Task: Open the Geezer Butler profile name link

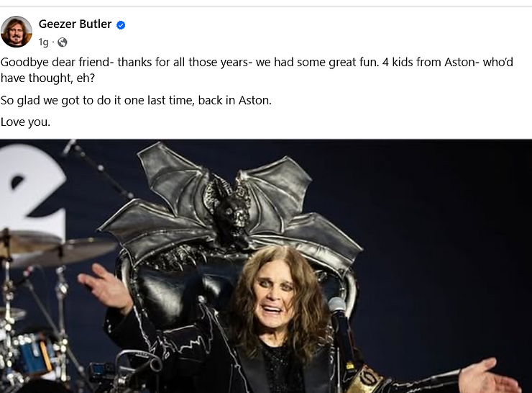Action: [x=75, y=24]
